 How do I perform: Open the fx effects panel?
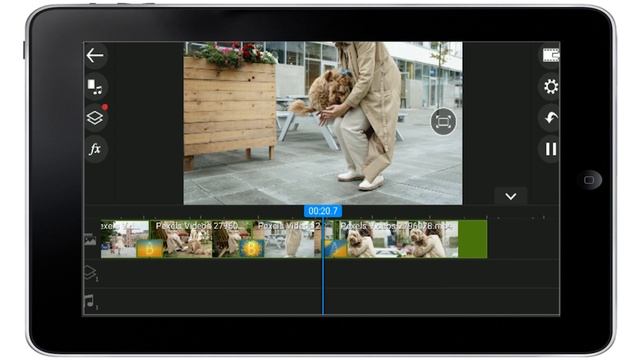tap(95, 149)
